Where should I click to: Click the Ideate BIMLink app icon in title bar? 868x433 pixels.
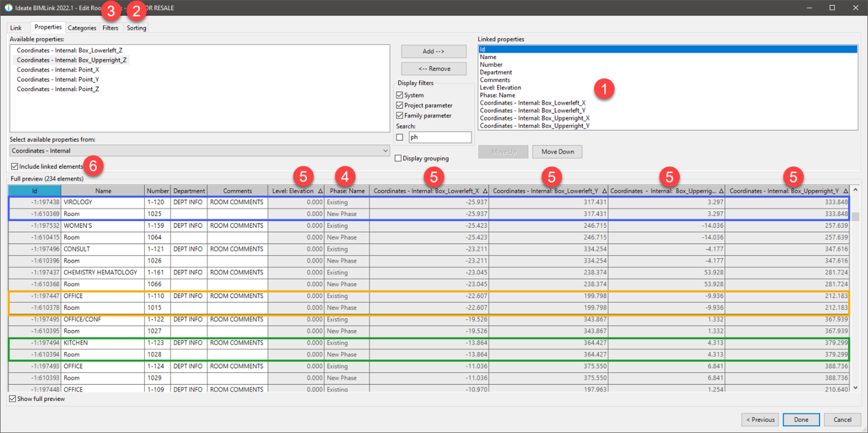coord(8,8)
